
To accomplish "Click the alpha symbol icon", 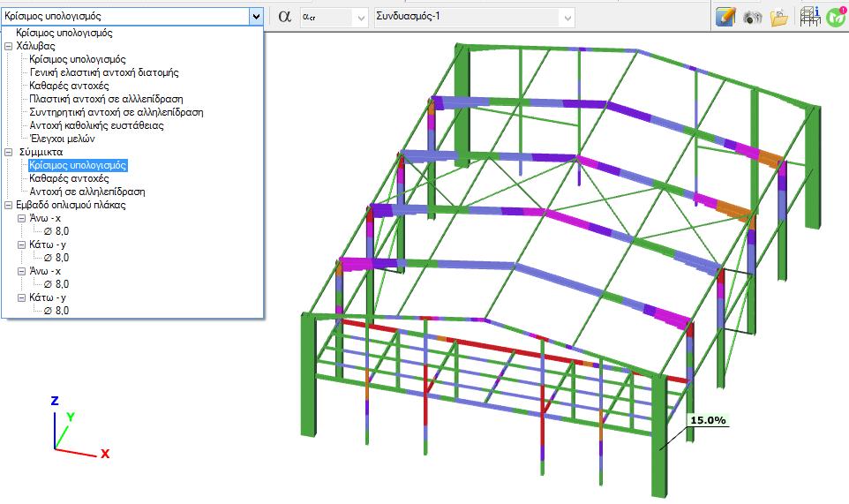I will pyautogui.click(x=284, y=16).
